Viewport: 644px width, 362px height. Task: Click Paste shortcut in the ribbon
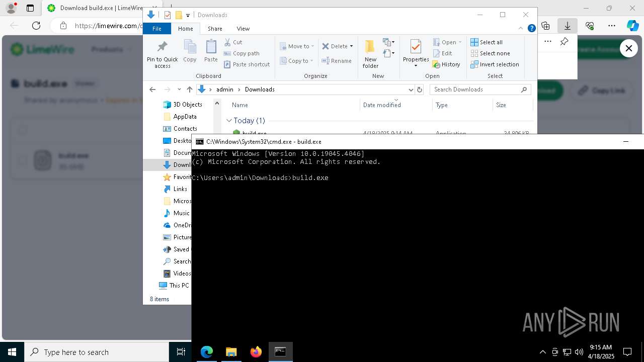tap(247, 64)
